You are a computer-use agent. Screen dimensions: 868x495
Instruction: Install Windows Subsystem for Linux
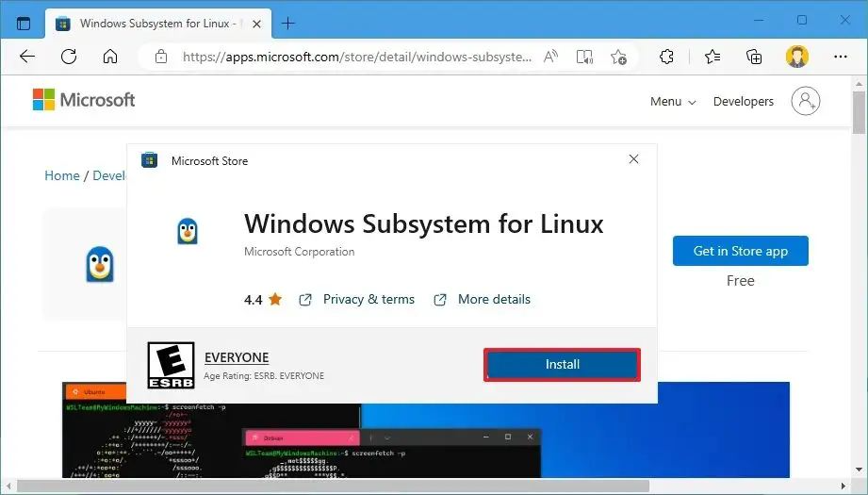click(562, 364)
